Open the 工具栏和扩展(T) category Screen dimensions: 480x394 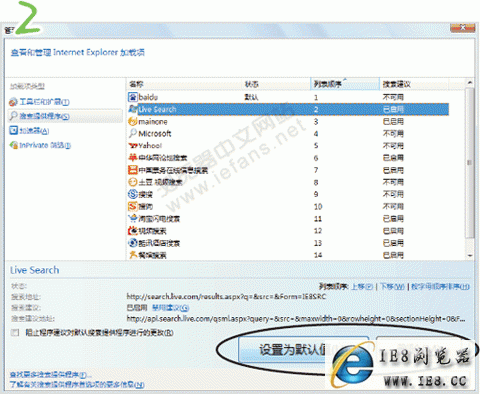[44, 102]
